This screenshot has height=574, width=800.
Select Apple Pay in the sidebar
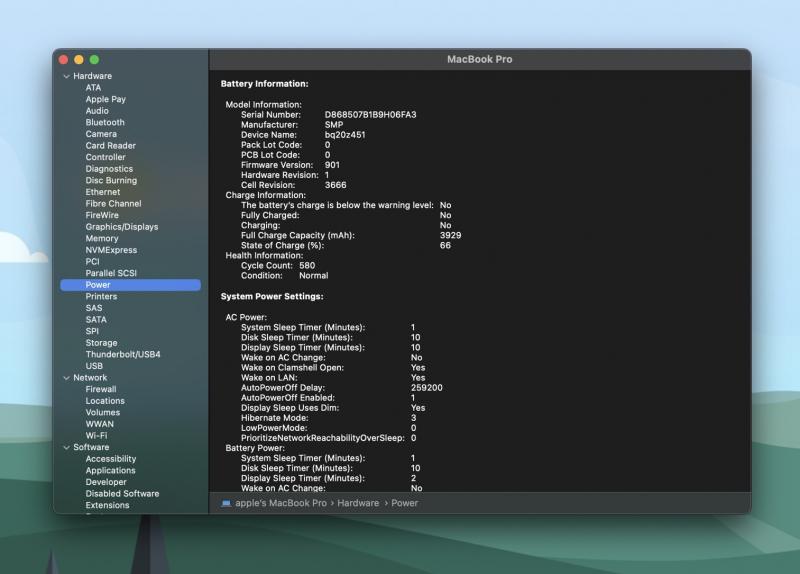pos(106,99)
